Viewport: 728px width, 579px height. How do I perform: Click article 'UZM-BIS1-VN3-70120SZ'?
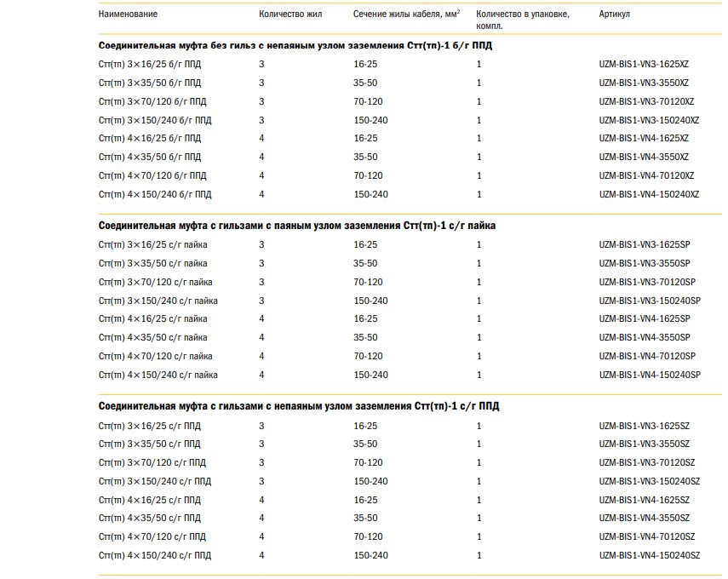[647, 463]
